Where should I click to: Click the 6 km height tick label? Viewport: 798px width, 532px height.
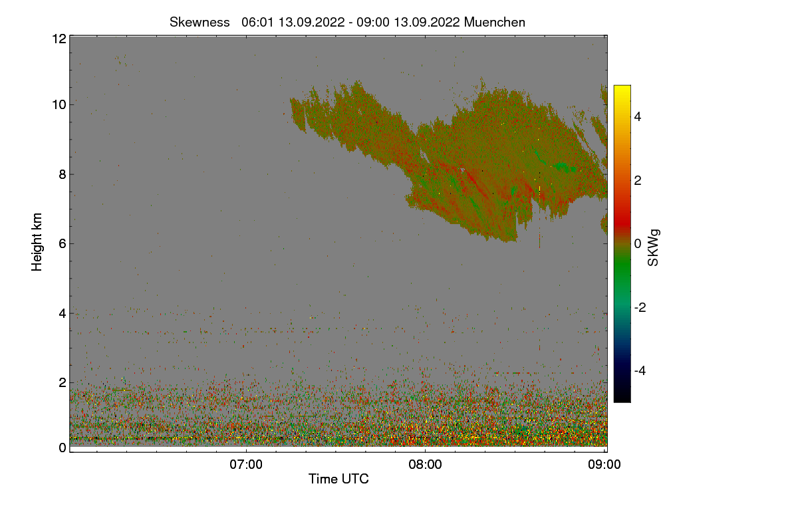pyautogui.click(x=63, y=243)
